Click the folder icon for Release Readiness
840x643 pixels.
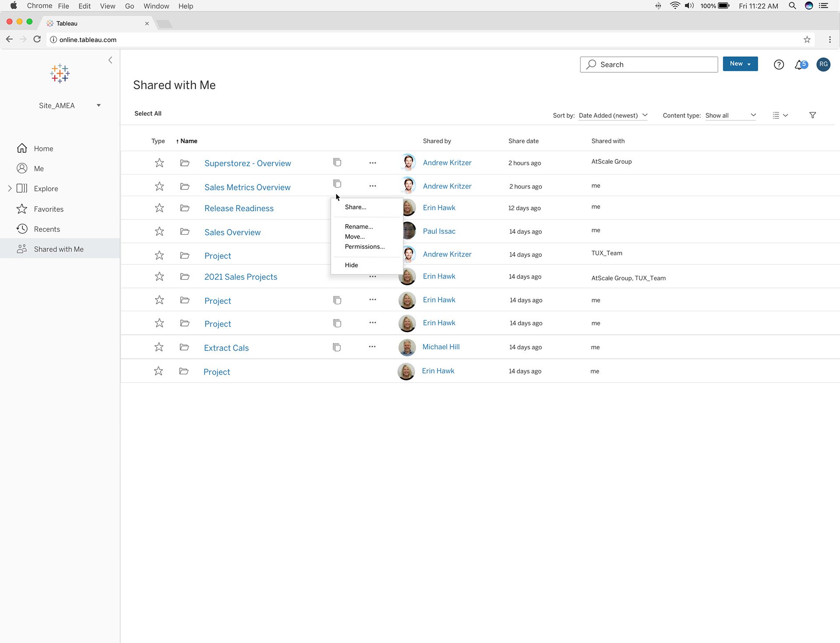pyautogui.click(x=185, y=208)
